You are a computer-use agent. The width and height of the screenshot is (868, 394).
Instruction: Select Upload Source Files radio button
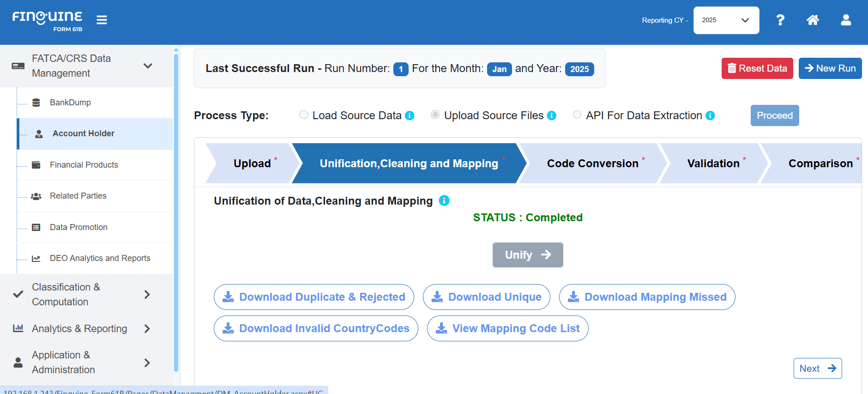coord(435,115)
